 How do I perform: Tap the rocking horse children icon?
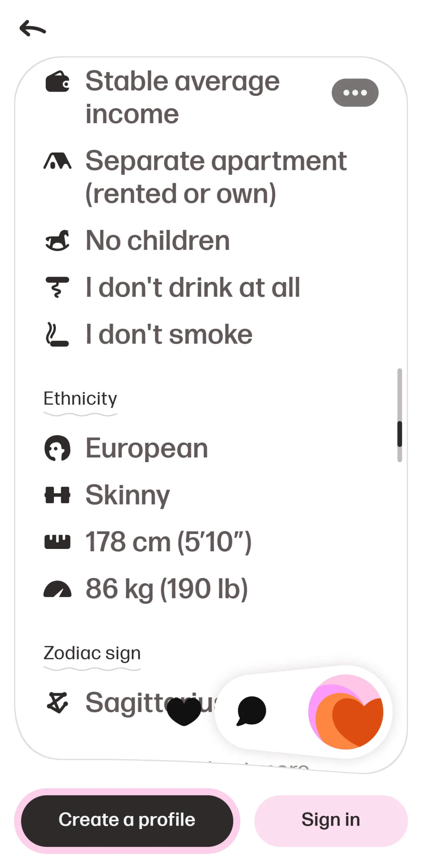click(x=57, y=240)
